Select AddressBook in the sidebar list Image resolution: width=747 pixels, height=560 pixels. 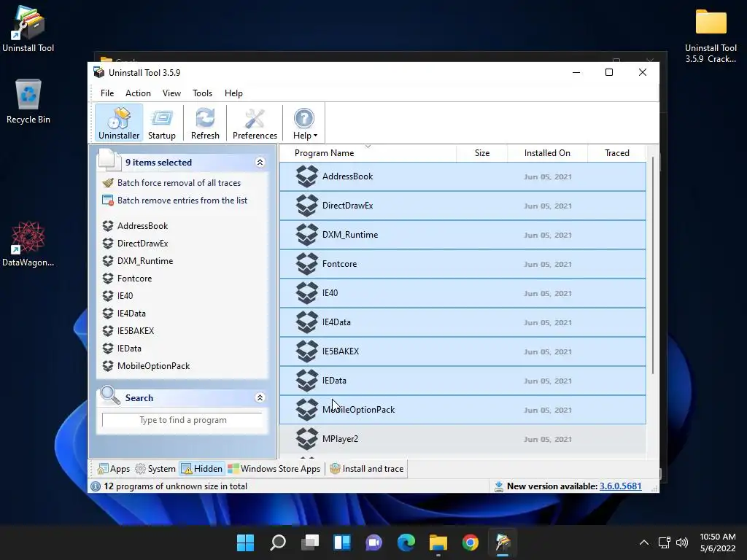pos(142,226)
